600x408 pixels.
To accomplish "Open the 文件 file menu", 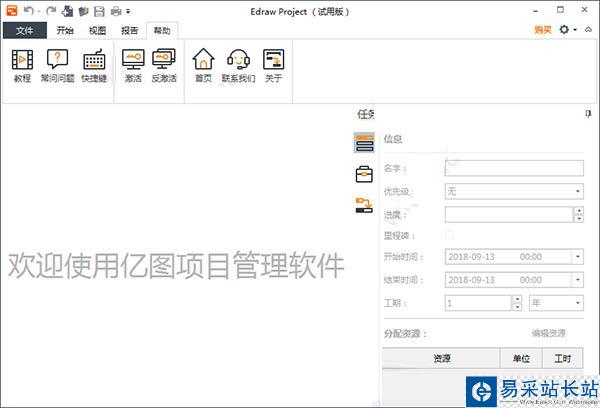I will [x=25, y=30].
